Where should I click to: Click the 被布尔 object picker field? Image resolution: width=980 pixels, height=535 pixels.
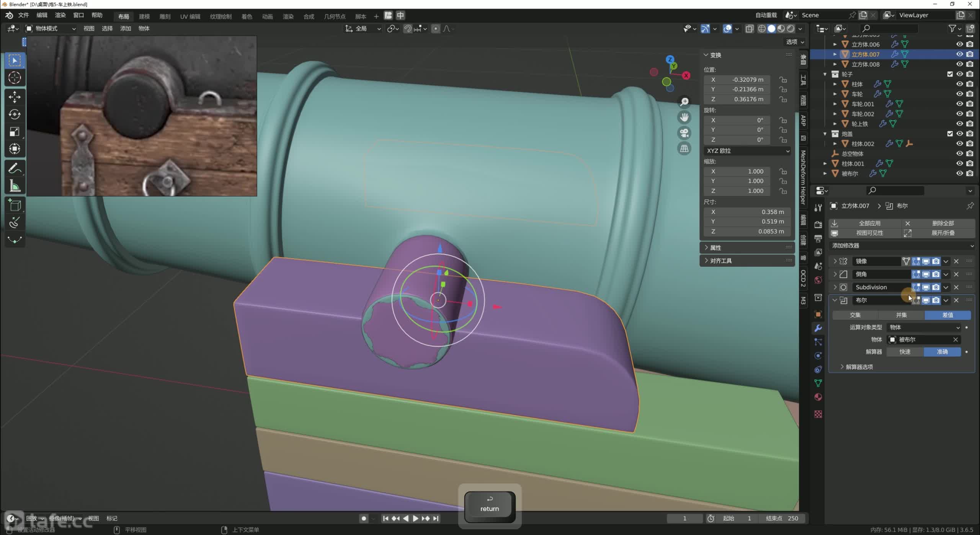point(923,339)
